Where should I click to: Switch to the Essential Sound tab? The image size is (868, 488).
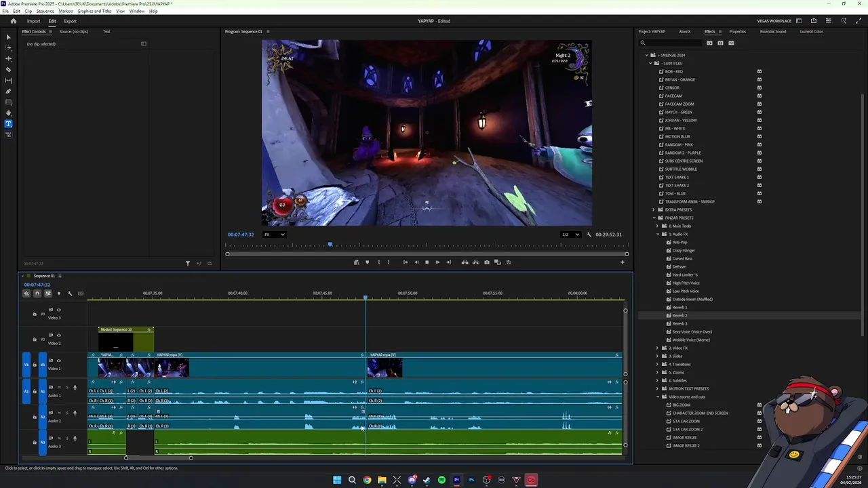(773, 31)
